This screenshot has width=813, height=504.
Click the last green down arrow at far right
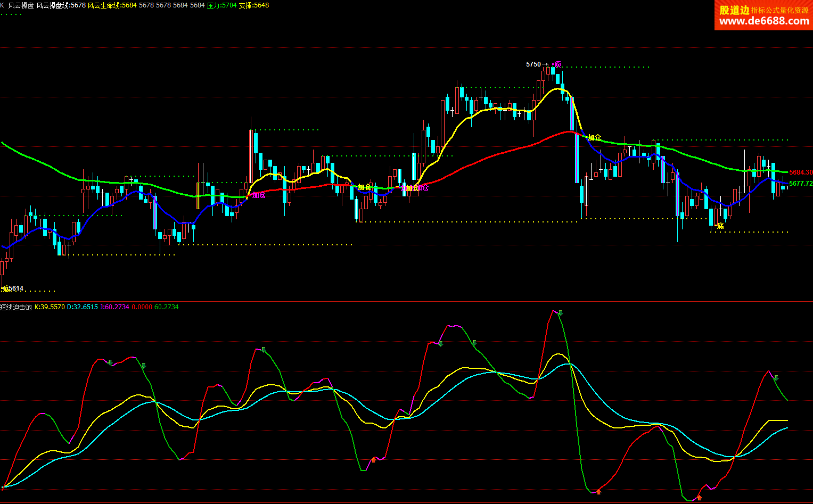[776, 378]
